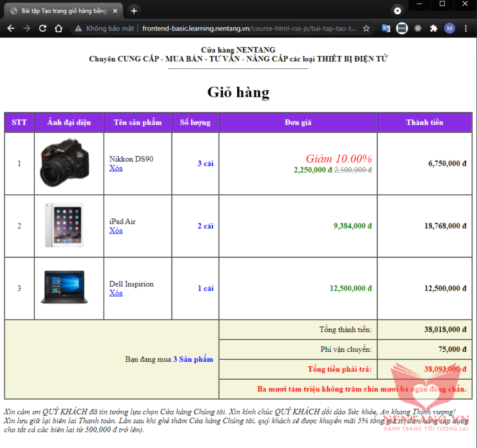The image size is (477, 448).
Task: Remove iPad Air using its Xóa link
Action: pyautogui.click(x=116, y=230)
